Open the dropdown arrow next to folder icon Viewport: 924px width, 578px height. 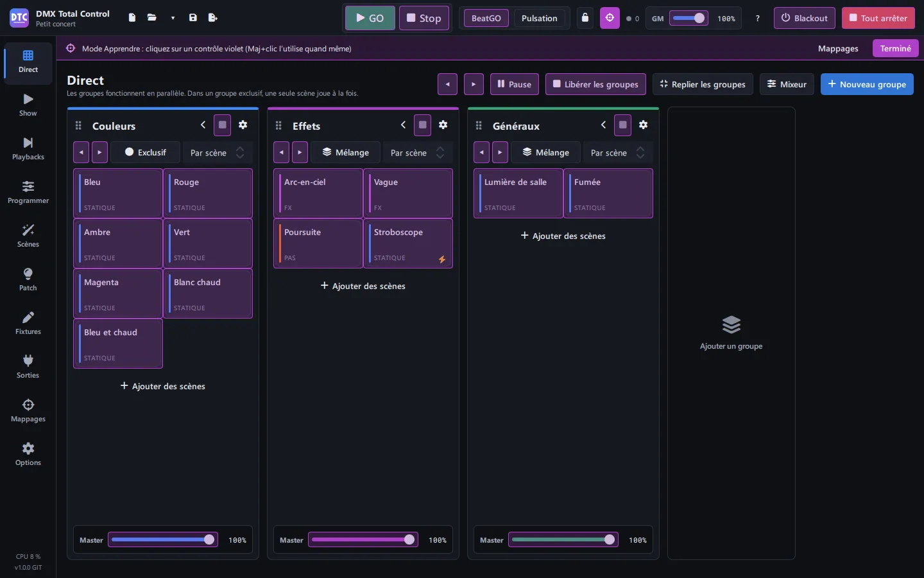(173, 18)
